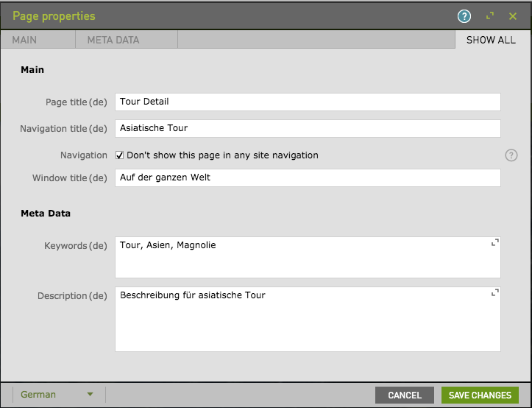Click the SAVE CHANGES button

tap(480, 395)
